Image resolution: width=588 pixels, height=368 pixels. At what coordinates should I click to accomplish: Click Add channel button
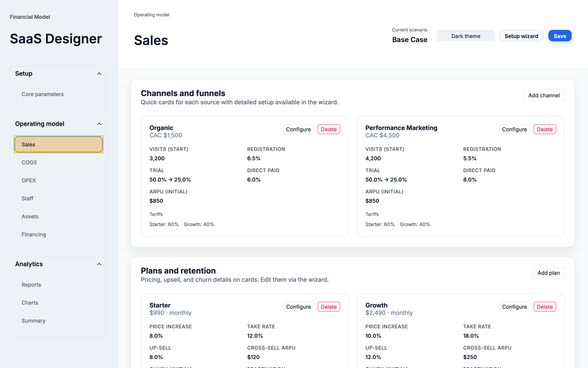[x=544, y=95]
